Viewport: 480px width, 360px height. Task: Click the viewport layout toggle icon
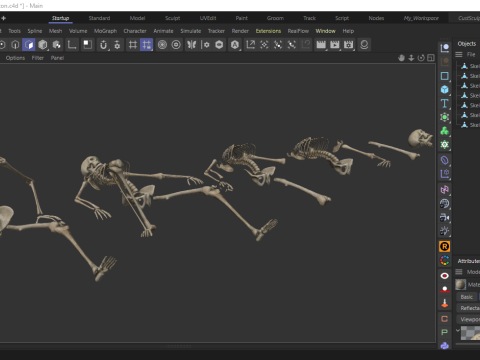click(431, 58)
